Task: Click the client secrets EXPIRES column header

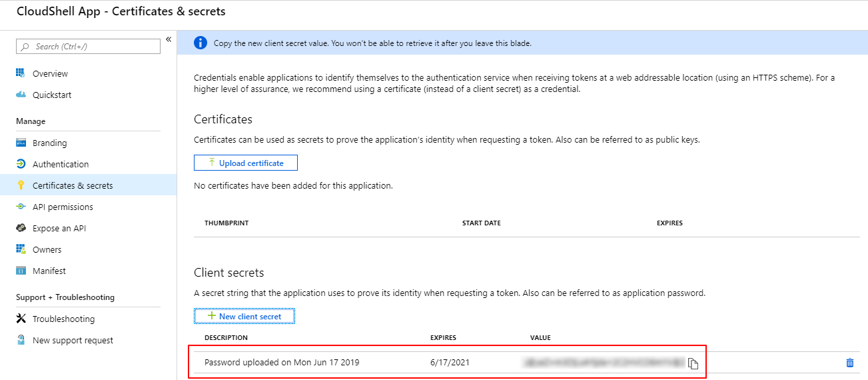Action: click(443, 337)
